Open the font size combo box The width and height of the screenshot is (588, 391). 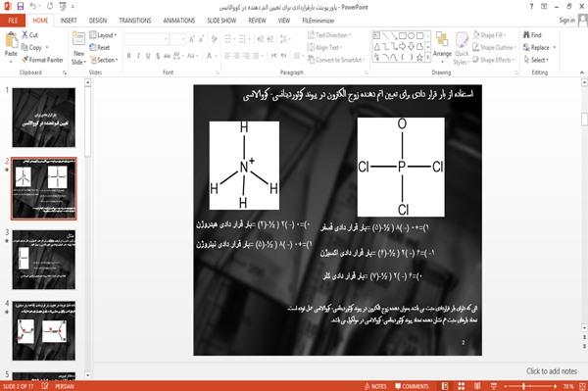pyautogui.click(x=177, y=39)
